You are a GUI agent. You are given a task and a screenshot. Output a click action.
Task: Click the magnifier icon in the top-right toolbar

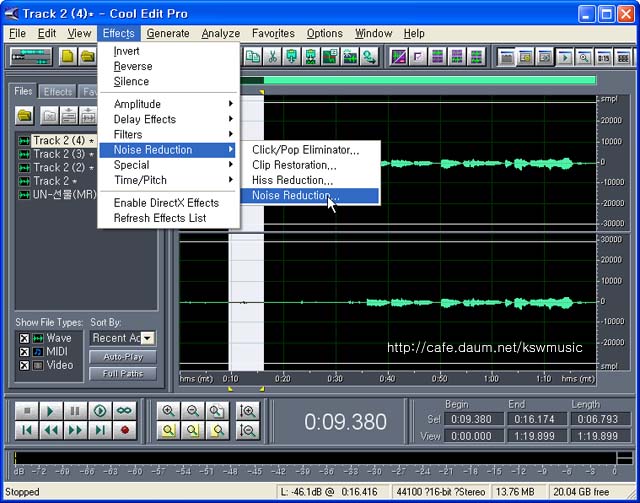584,57
